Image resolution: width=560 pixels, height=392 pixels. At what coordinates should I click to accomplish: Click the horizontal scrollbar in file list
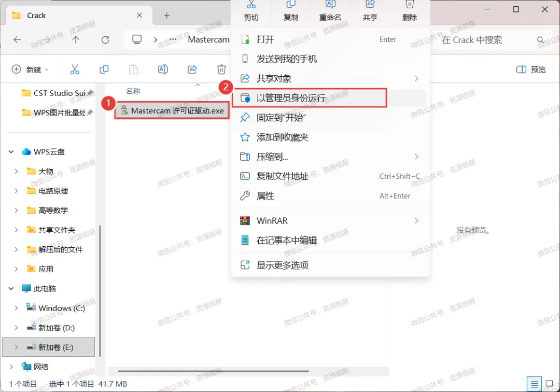tap(213, 371)
